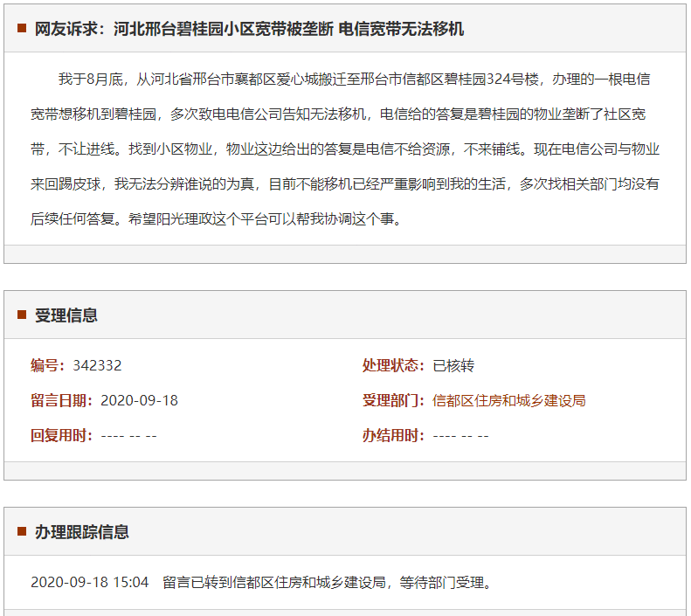
Task: Click the 已核转 status value
Action: pos(453,365)
